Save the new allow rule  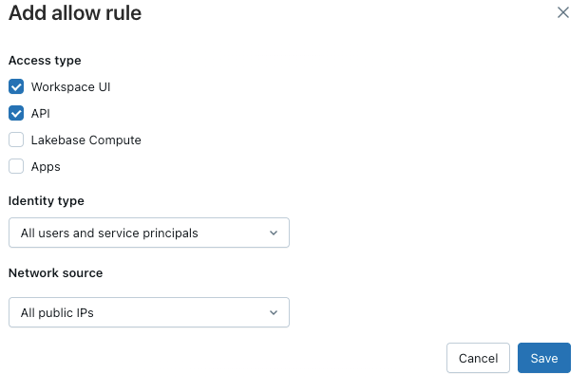(544, 358)
